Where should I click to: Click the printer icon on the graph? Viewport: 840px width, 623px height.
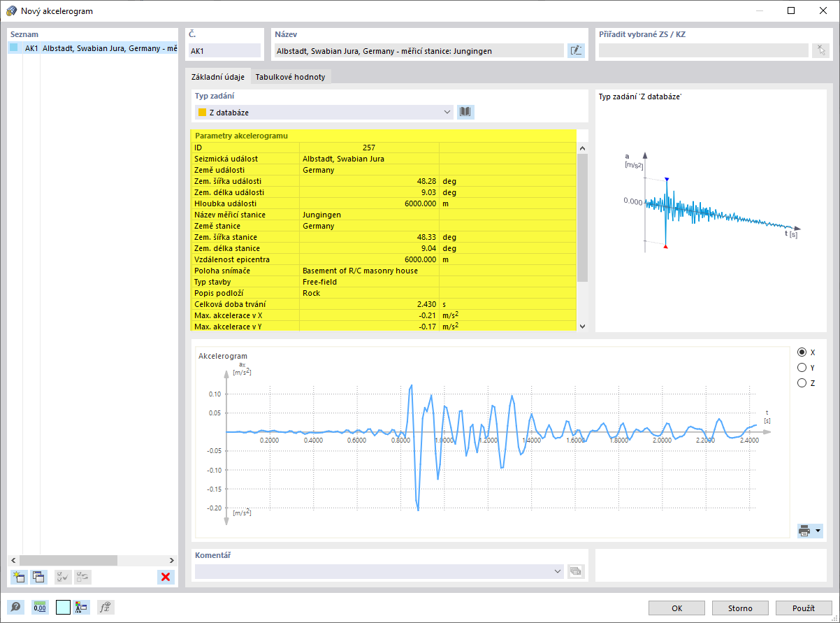[x=804, y=531]
